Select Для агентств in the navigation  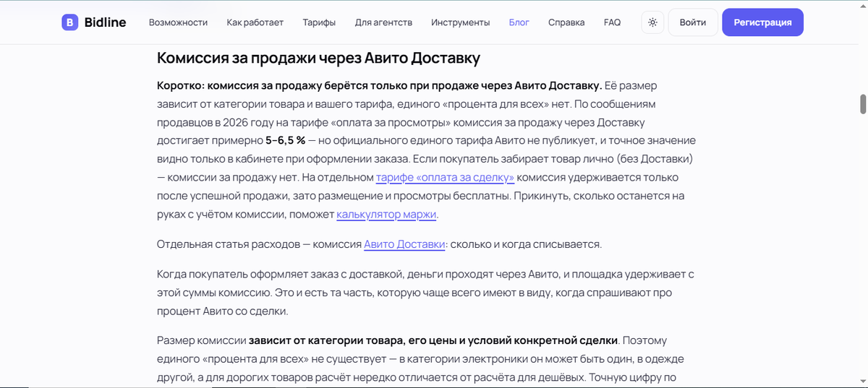[383, 22]
